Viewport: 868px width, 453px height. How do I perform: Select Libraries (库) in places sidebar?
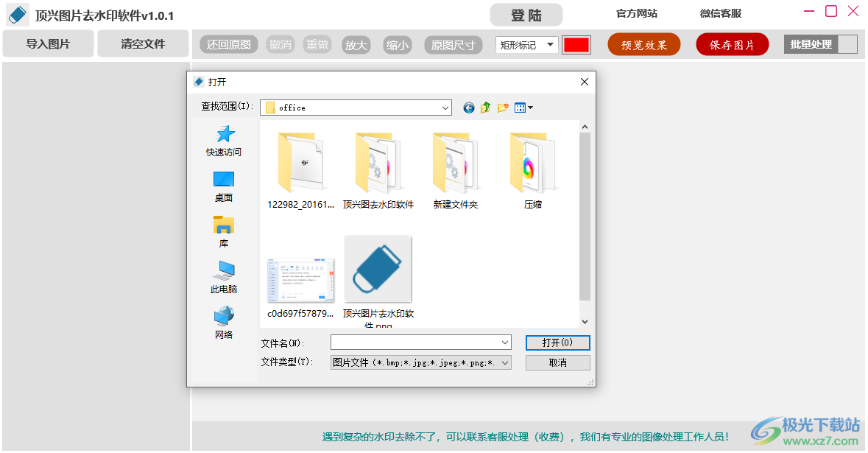224,232
